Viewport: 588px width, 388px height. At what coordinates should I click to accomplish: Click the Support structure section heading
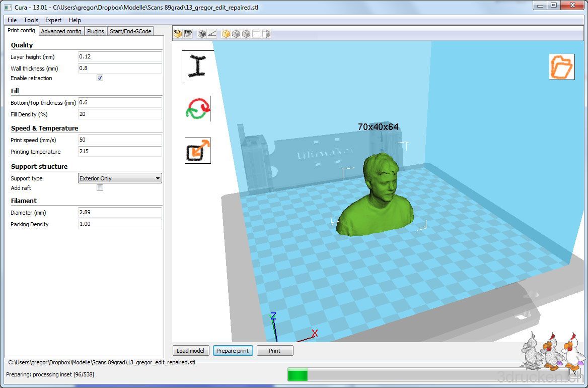coord(39,167)
